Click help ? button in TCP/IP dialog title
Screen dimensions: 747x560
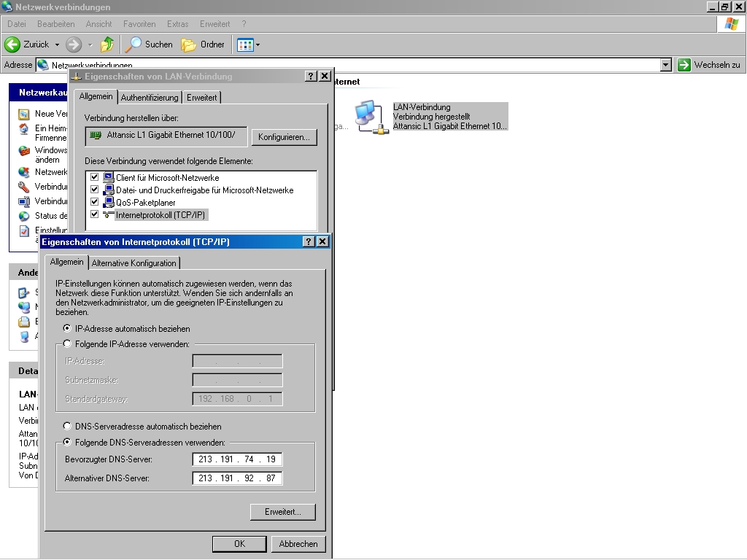click(x=309, y=241)
